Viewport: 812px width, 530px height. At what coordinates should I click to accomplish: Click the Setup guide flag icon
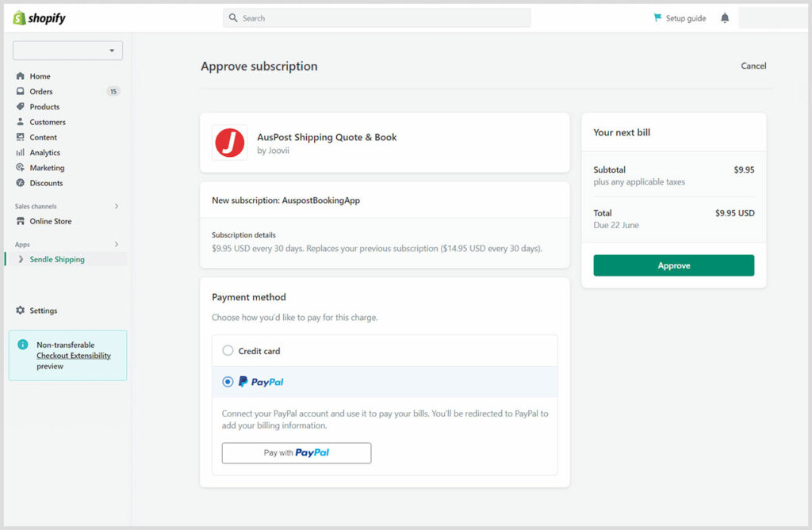pyautogui.click(x=657, y=17)
